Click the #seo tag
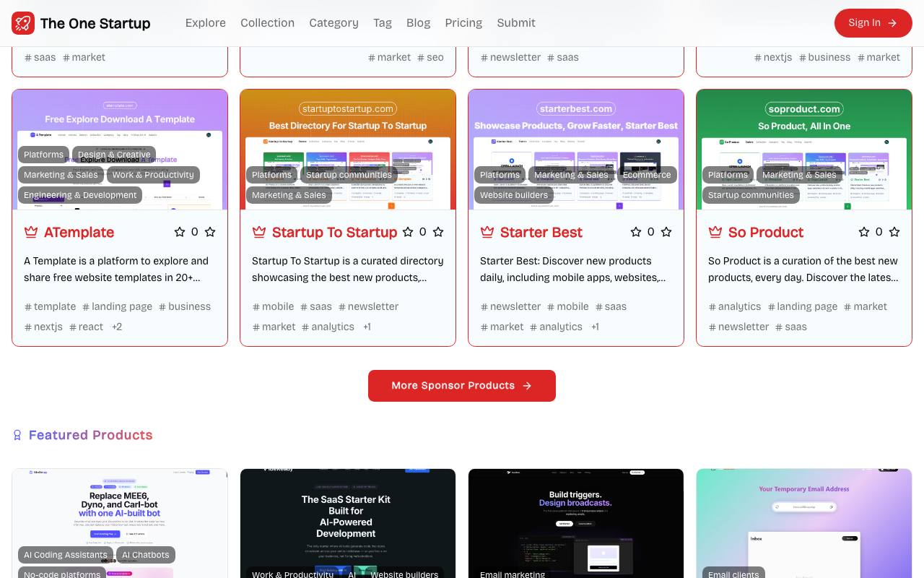Viewport: 924px width, 578px height. (x=430, y=57)
